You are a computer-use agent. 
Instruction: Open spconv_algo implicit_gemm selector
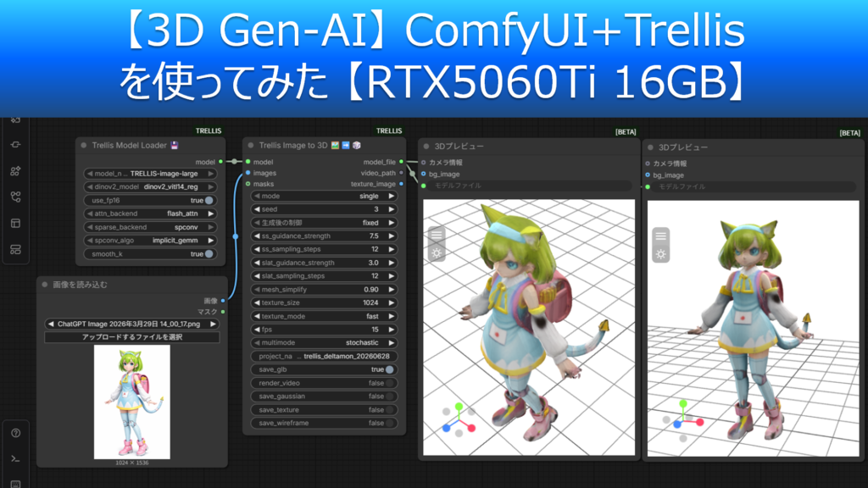(x=150, y=241)
